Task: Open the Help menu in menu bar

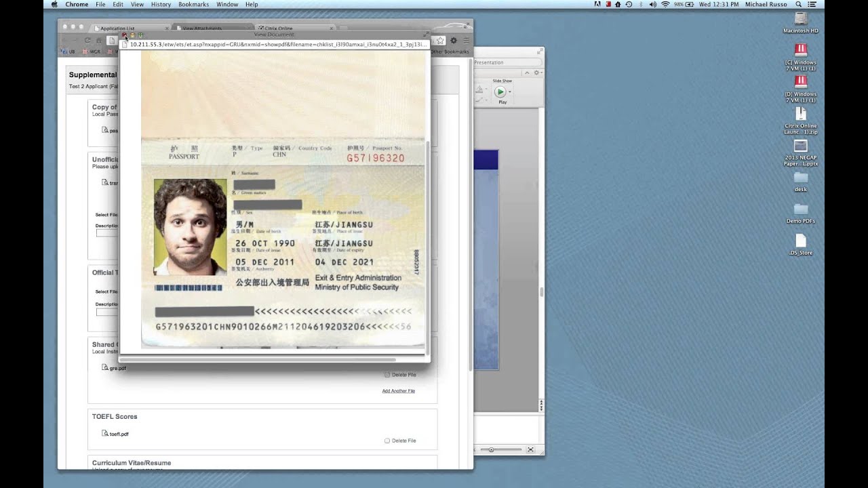Action: click(x=252, y=4)
